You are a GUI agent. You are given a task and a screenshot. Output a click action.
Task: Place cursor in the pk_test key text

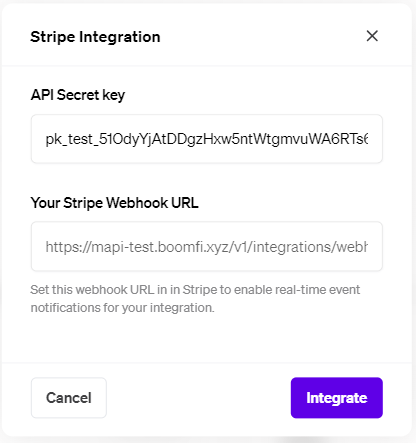pyautogui.click(x=207, y=139)
